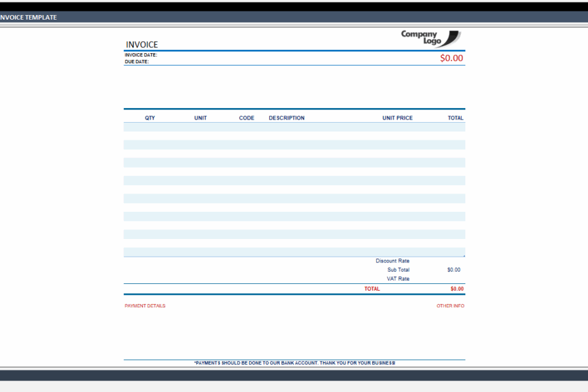The width and height of the screenshot is (588, 392).
Task: Click the UNIT column header
Action: 200,118
